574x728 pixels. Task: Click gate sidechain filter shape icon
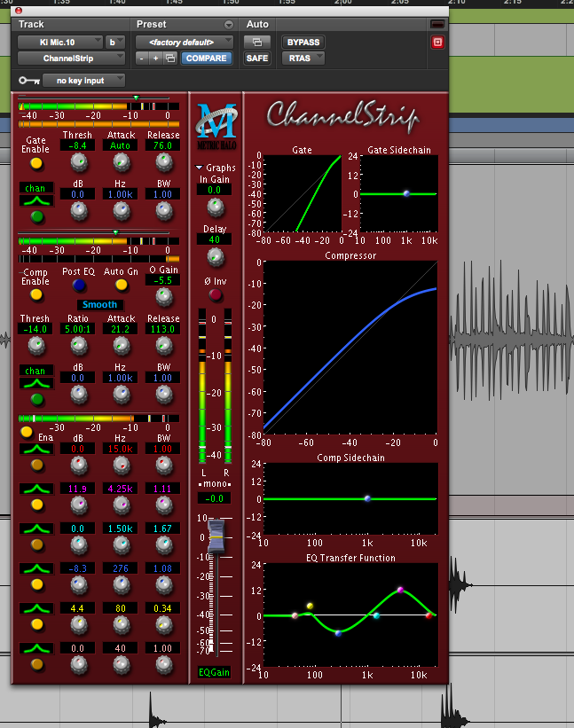click(x=36, y=201)
